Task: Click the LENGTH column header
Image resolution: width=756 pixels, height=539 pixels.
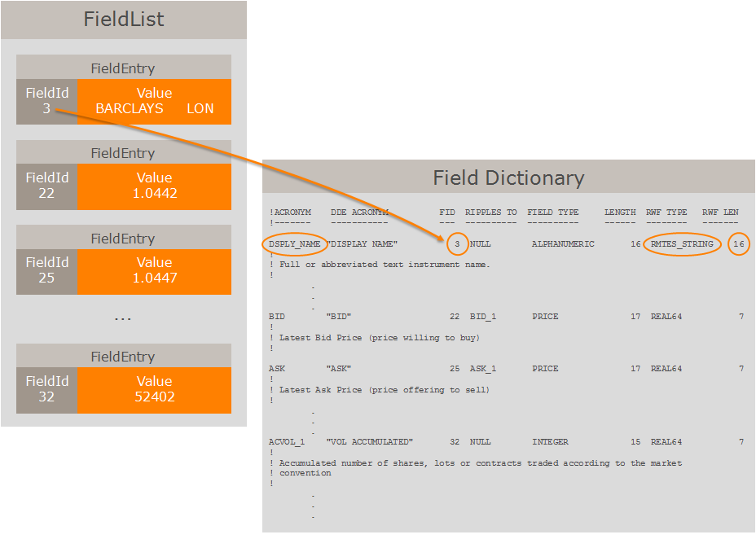Action: click(x=620, y=213)
